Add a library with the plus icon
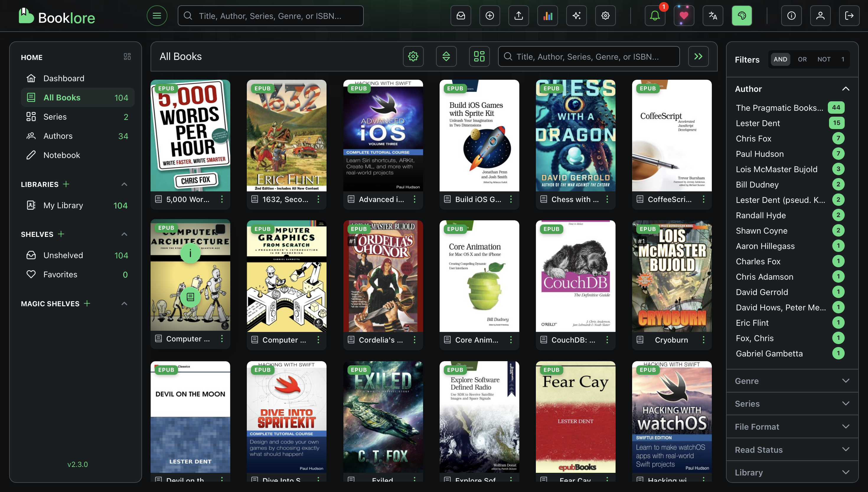The width and height of the screenshot is (868, 492). [66, 184]
